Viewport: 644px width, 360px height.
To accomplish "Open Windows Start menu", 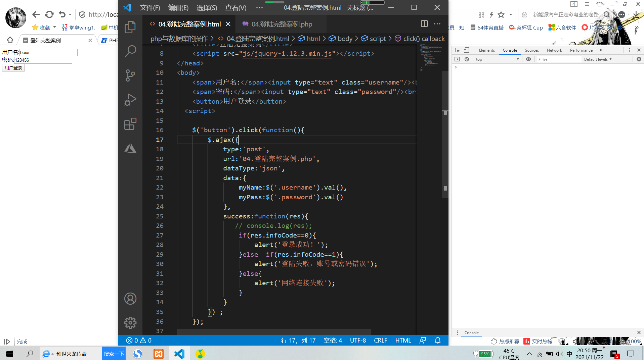I will 9,354.
